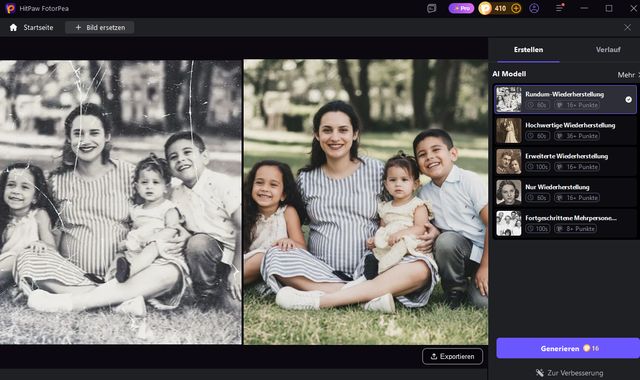Choose the Nur Wiederherstellung model

pyautogui.click(x=565, y=192)
